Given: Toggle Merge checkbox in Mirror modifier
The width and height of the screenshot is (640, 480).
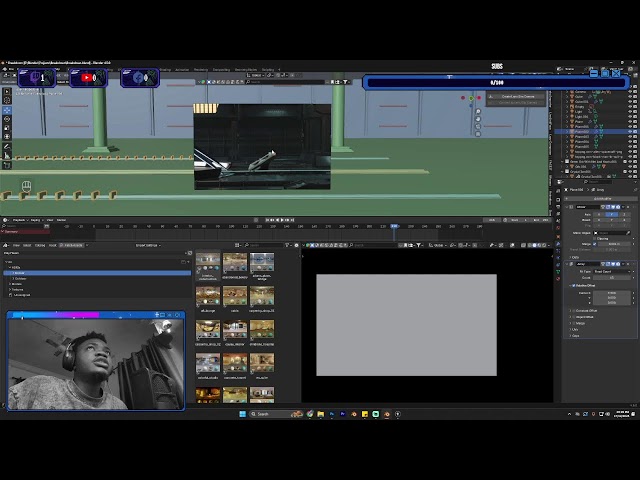Looking at the screenshot, I should [x=595, y=244].
